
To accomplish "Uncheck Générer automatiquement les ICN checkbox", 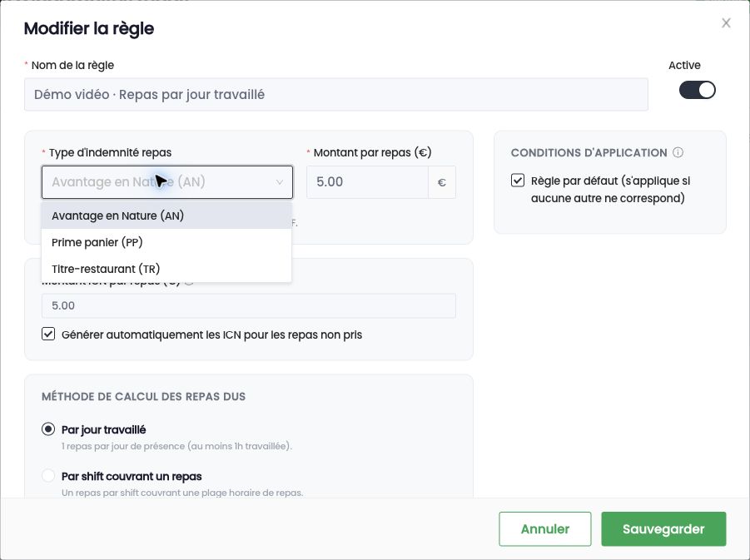I will [48, 334].
